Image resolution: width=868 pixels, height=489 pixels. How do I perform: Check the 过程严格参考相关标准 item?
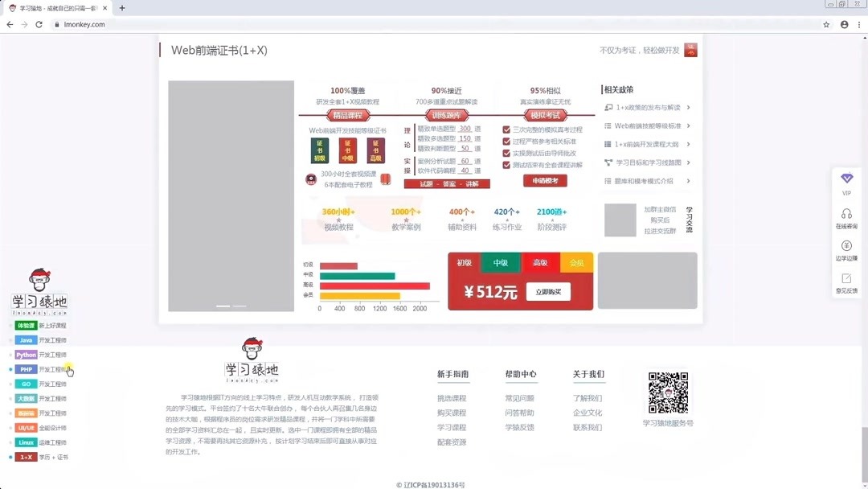click(x=545, y=141)
